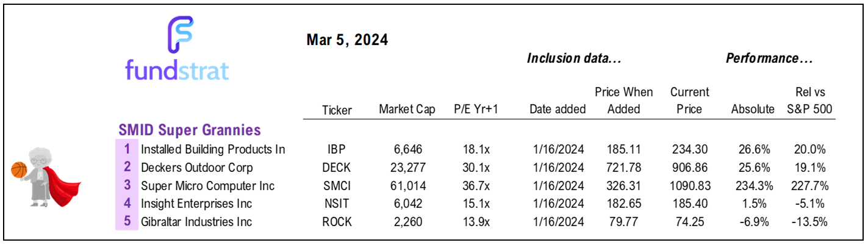Select the ROCK ticker cell
The width and height of the screenshot is (868, 245).
(337, 221)
